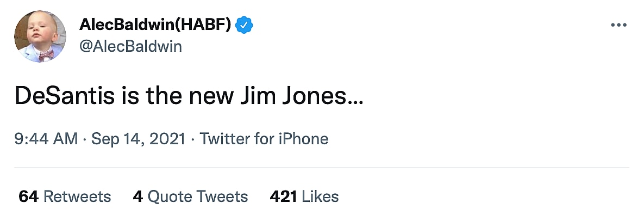Click the quote tweet count number 4
Viewport: 644px width, 221px height.
[x=137, y=197]
